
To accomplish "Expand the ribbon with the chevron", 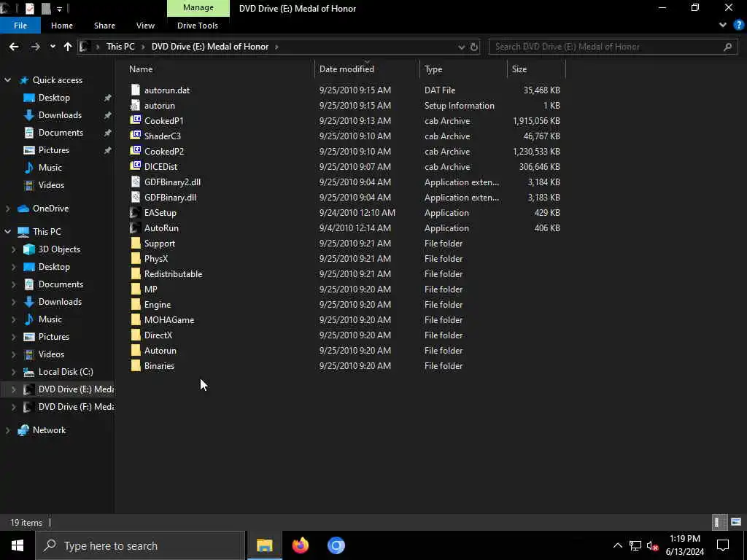I will pyautogui.click(x=723, y=26).
